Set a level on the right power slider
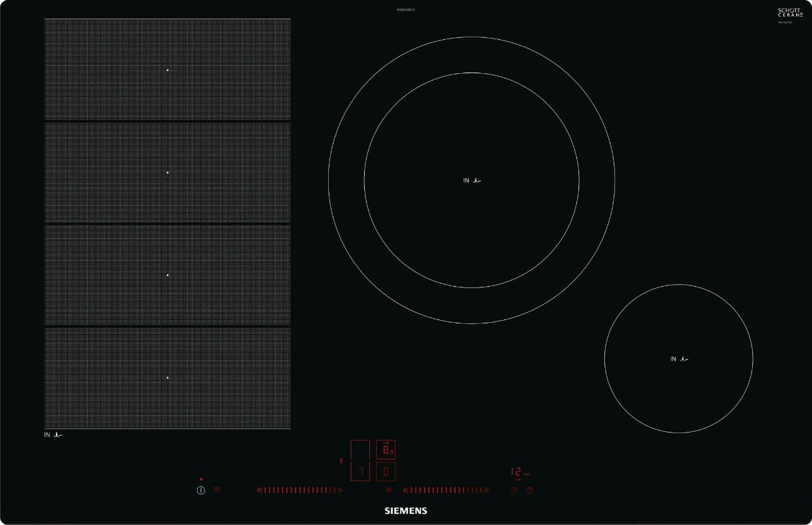The width and height of the screenshot is (812, 525). pos(446,490)
